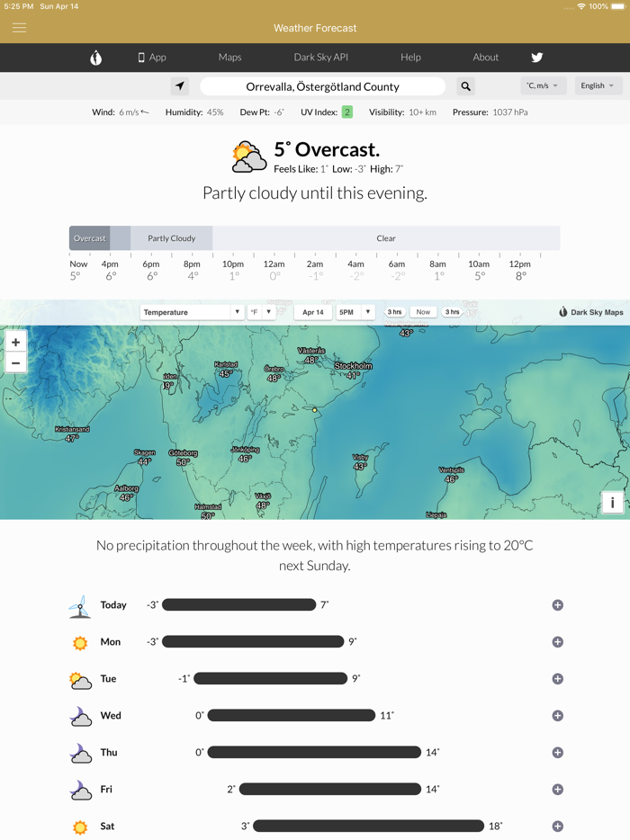The image size is (630, 840).
Task: Open the °C, m/s units dropdown
Action: pos(543,85)
